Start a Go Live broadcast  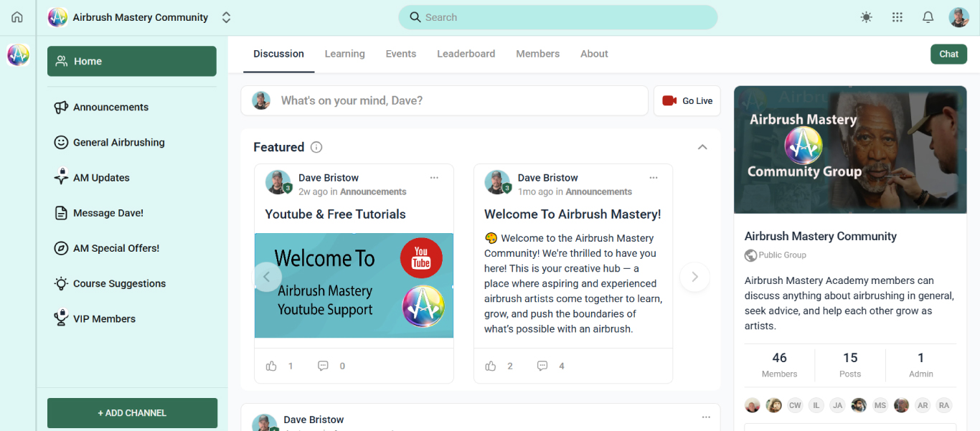point(687,100)
